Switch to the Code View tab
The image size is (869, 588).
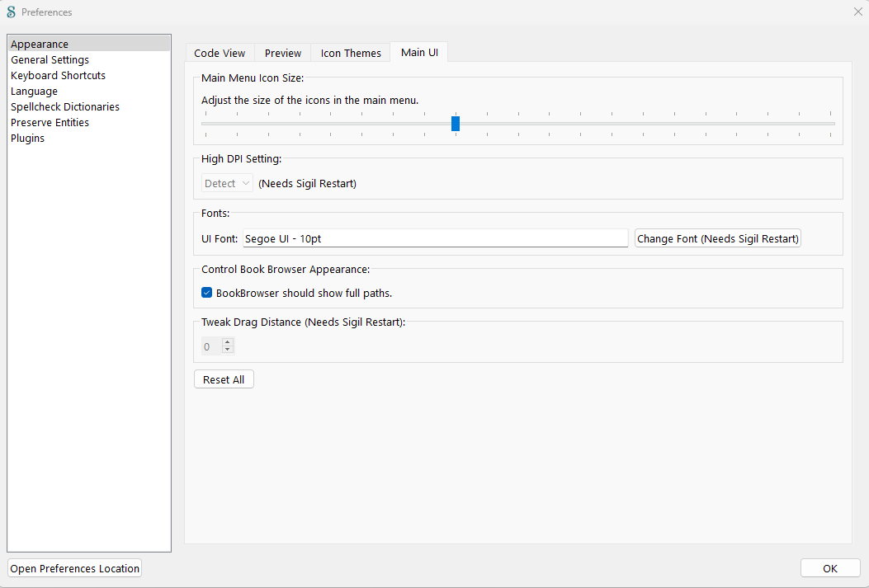point(220,53)
